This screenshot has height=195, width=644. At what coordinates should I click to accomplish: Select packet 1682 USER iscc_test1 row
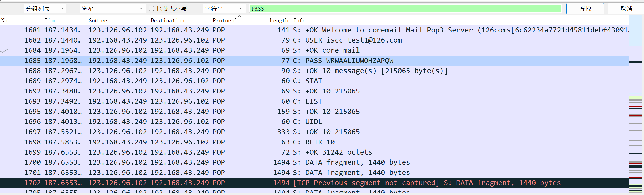pyautogui.click(x=314, y=40)
